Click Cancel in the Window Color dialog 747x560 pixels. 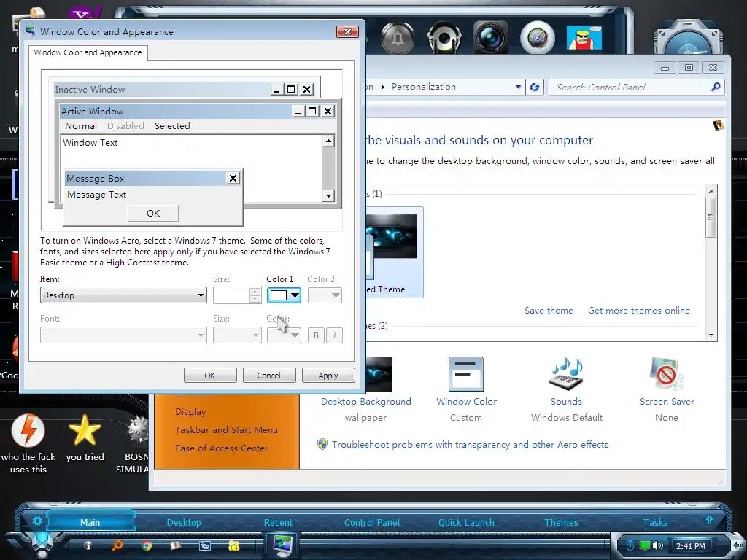(269, 376)
